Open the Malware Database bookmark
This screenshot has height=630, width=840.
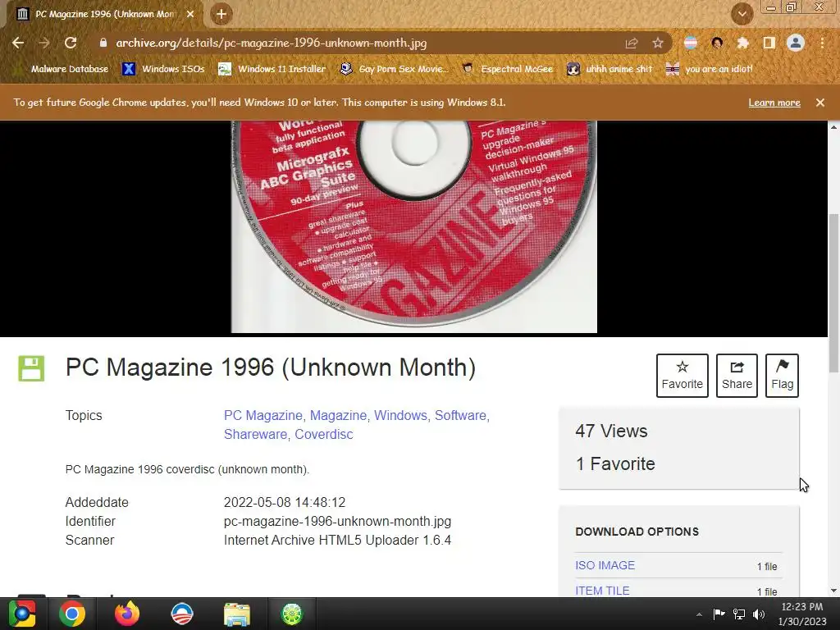click(62, 69)
